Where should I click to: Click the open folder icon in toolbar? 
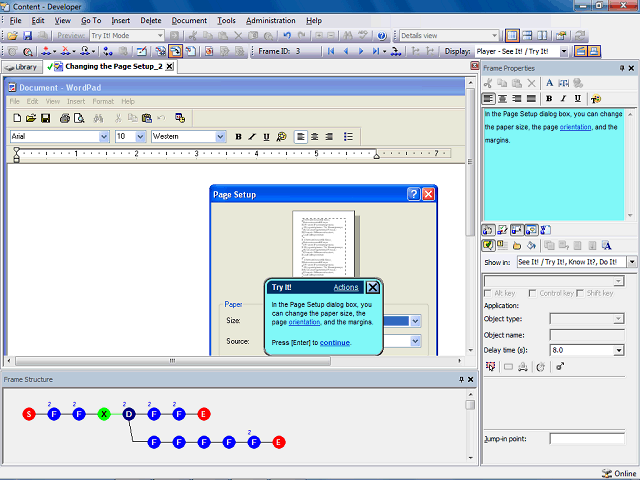(12, 36)
